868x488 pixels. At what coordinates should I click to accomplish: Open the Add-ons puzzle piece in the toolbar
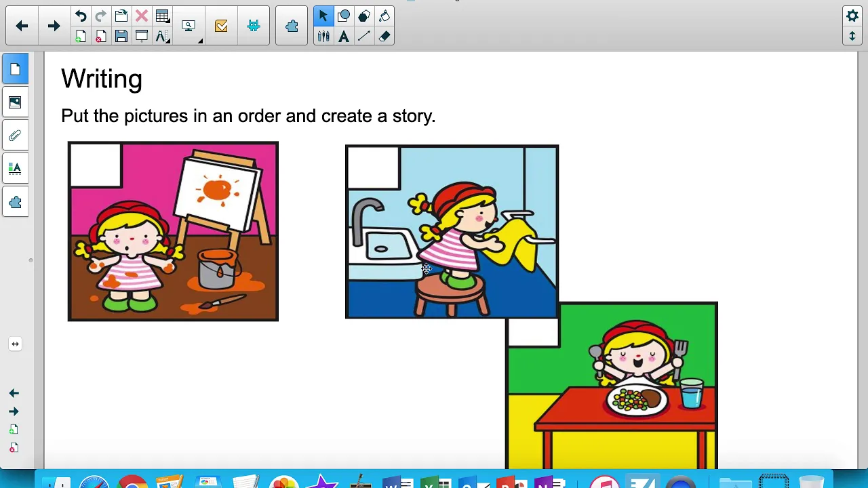[x=292, y=26]
